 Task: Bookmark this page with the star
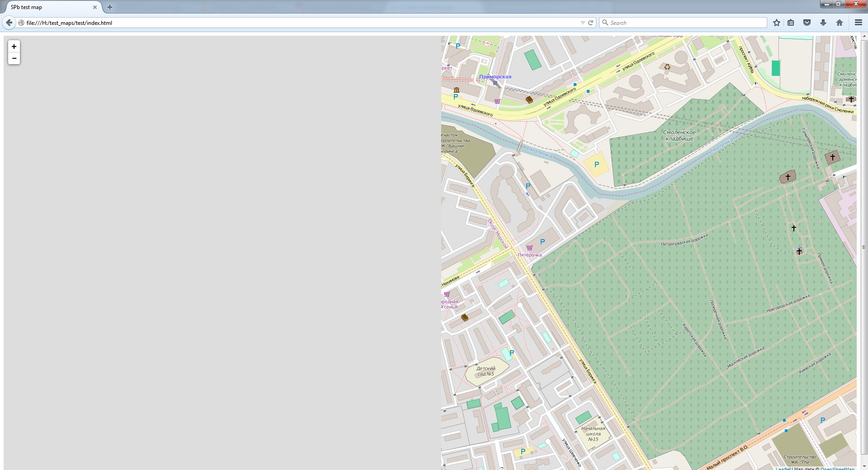click(777, 23)
